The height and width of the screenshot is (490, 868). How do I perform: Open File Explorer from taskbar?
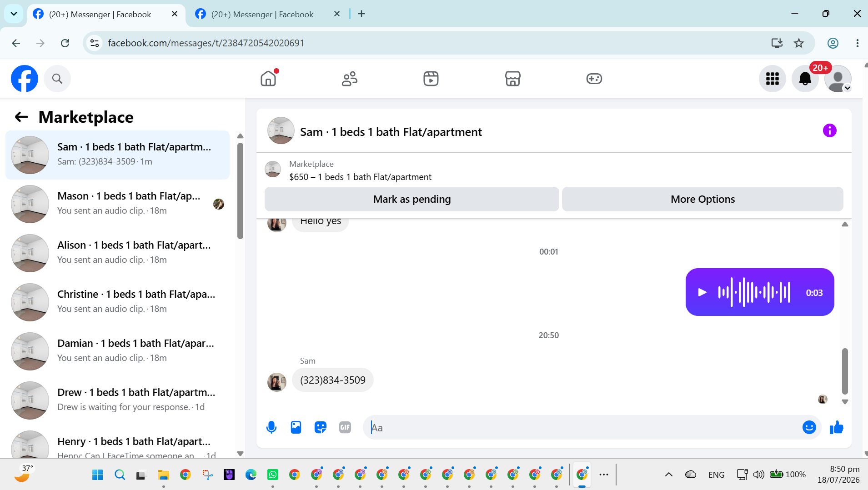coord(163,475)
